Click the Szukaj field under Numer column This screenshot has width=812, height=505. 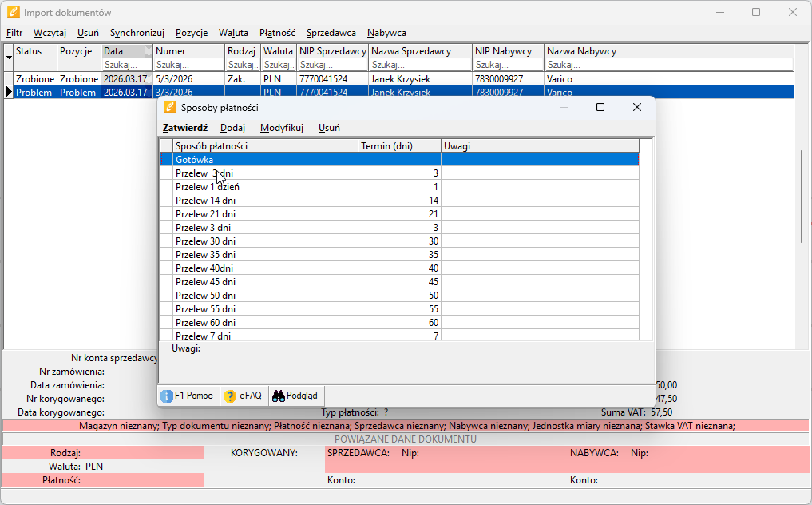point(188,65)
